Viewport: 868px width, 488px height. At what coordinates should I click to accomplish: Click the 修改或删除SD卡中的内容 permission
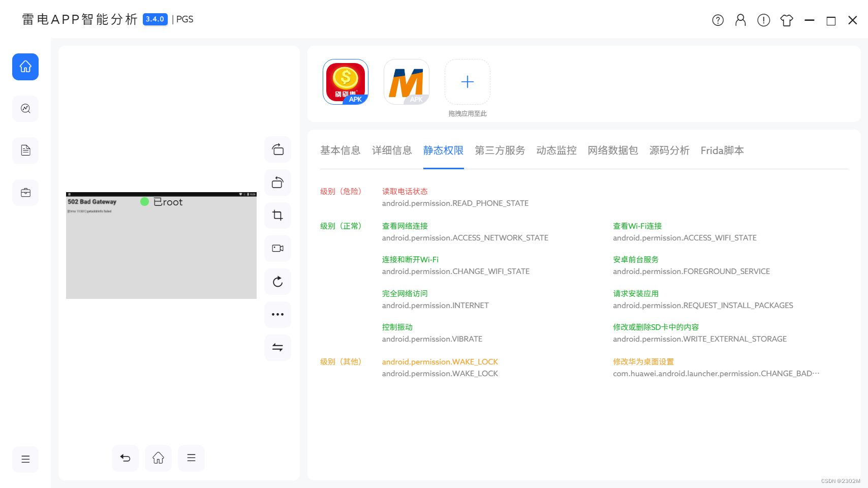click(656, 327)
